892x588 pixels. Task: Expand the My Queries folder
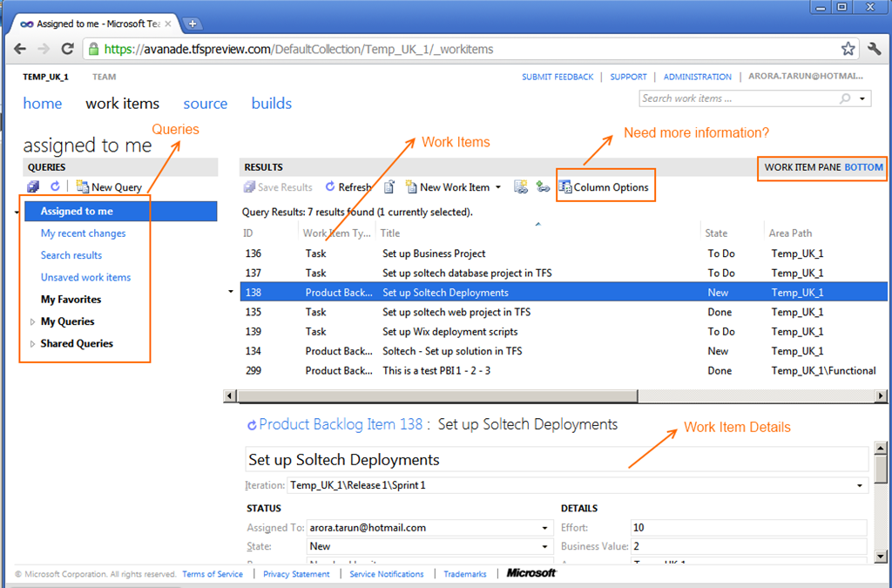pyautogui.click(x=32, y=321)
